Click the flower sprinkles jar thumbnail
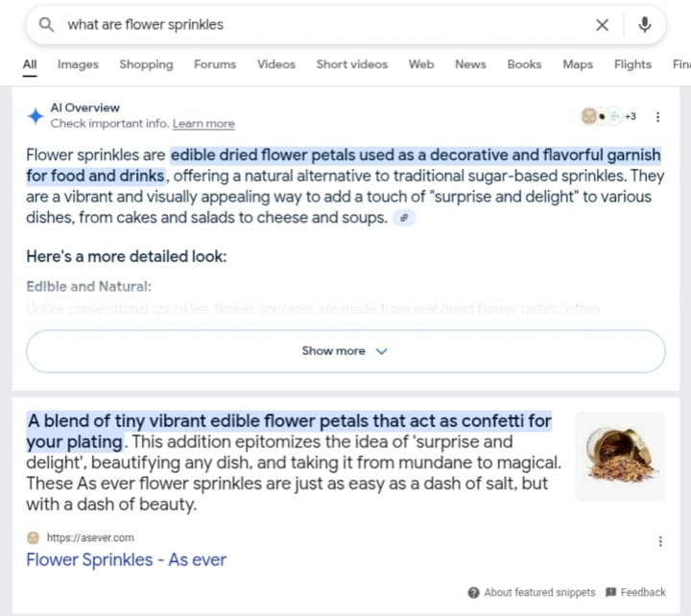Image resolution: width=691 pixels, height=616 pixels. click(621, 456)
